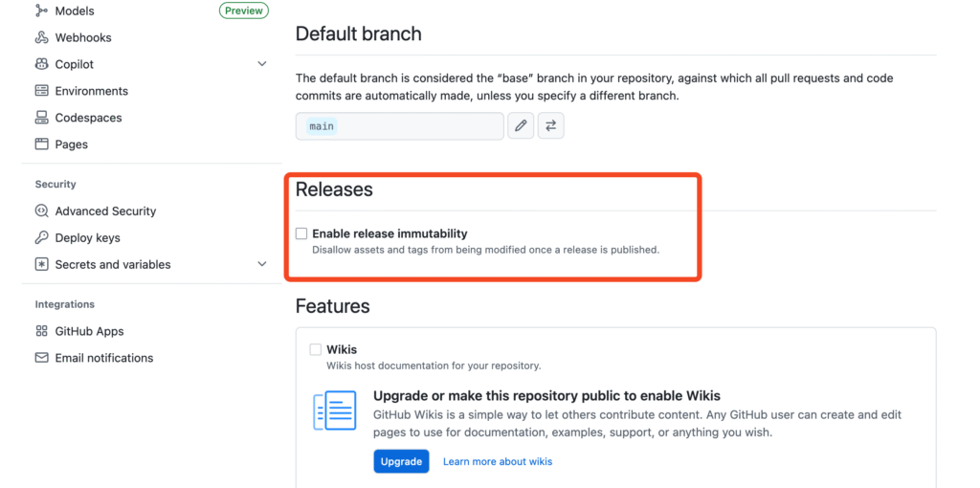The width and height of the screenshot is (980, 488).
Task: Open Learn more about wikis link
Action: (498, 461)
